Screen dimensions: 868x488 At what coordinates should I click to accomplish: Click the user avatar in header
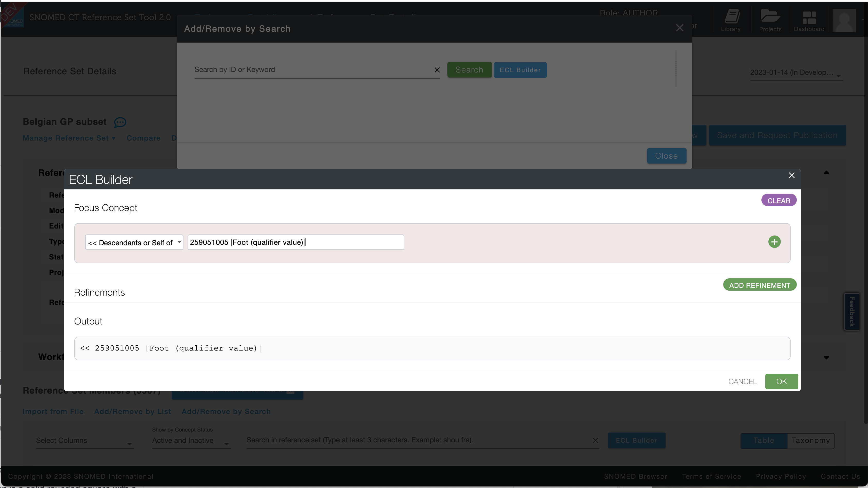coord(844,21)
